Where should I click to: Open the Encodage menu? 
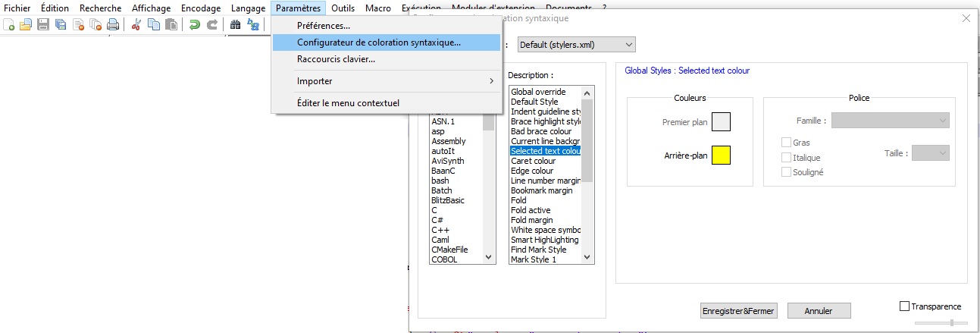pyautogui.click(x=201, y=8)
